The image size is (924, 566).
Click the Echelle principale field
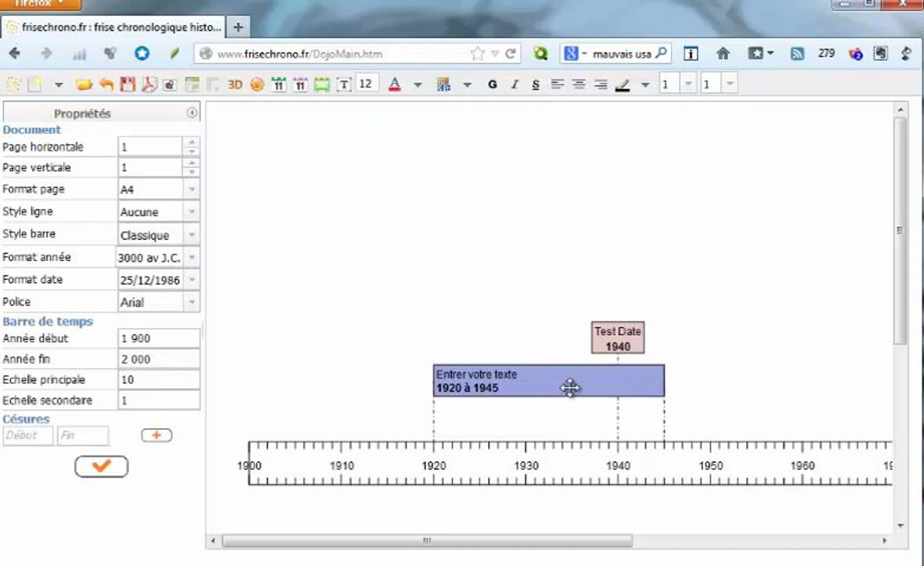point(159,380)
